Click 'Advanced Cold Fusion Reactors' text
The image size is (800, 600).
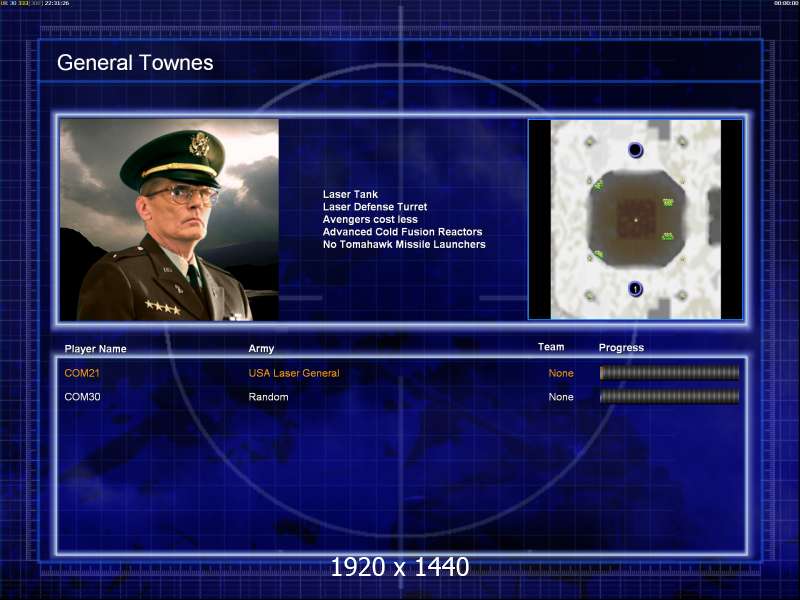(403, 232)
